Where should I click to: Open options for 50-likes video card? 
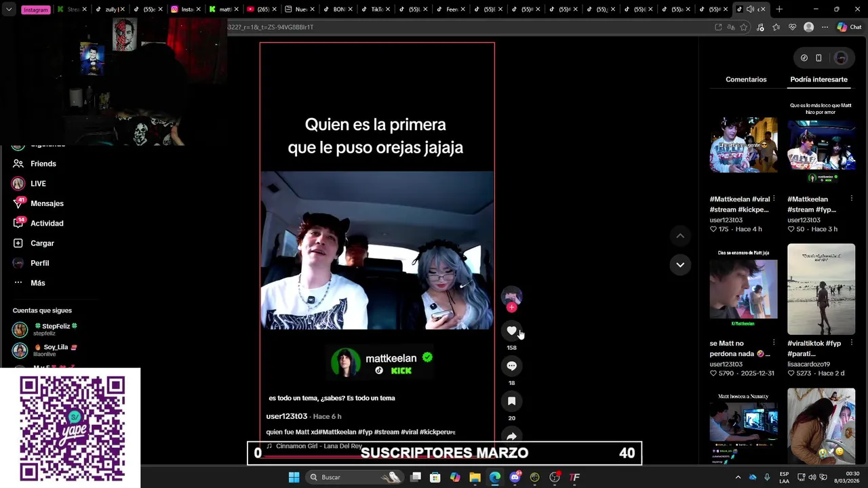[x=851, y=199]
